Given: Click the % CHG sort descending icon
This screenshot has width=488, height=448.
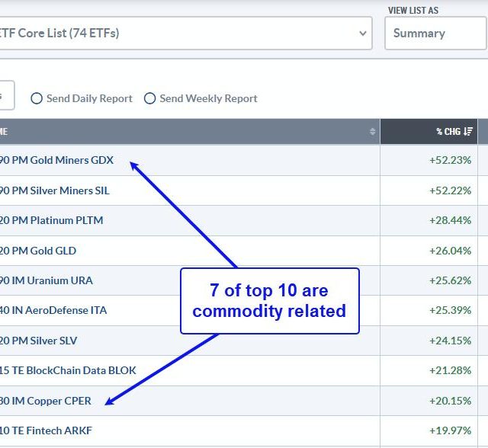Looking at the screenshot, I should (x=468, y=132).
